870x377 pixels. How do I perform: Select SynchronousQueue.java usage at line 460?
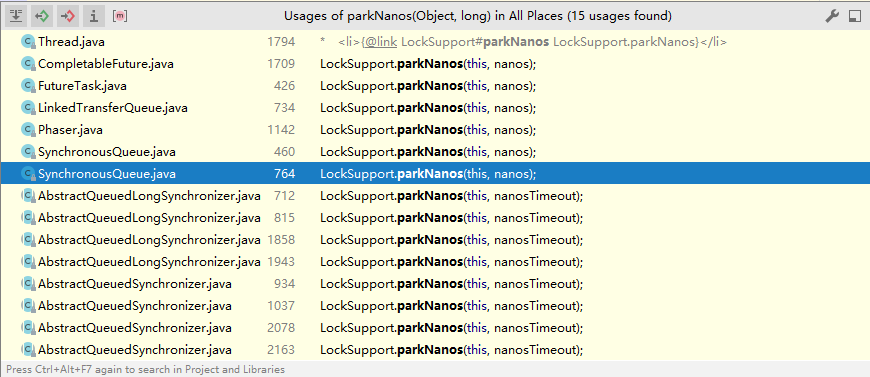435,152
